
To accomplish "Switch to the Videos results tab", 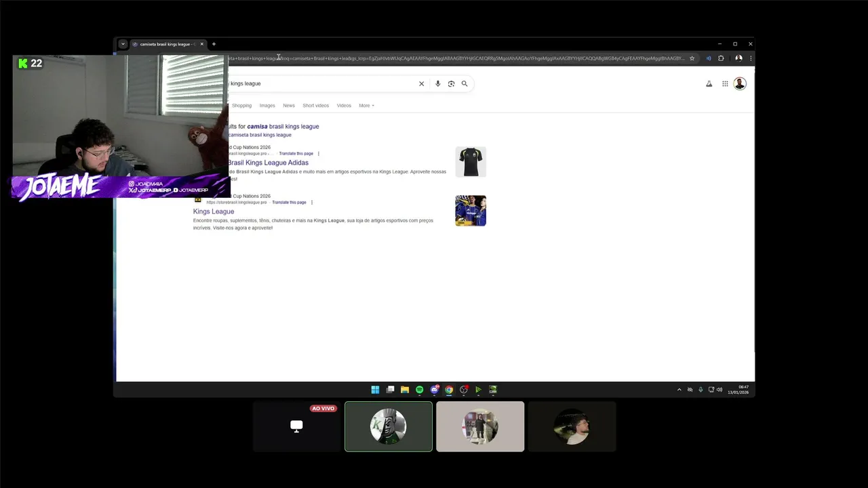I will point(344,106).
